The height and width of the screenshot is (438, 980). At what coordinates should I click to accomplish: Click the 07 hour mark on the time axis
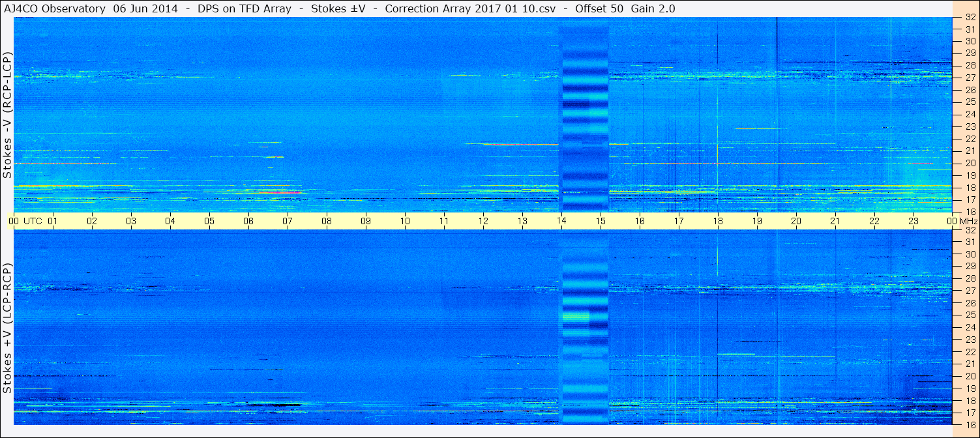[288, 221]
